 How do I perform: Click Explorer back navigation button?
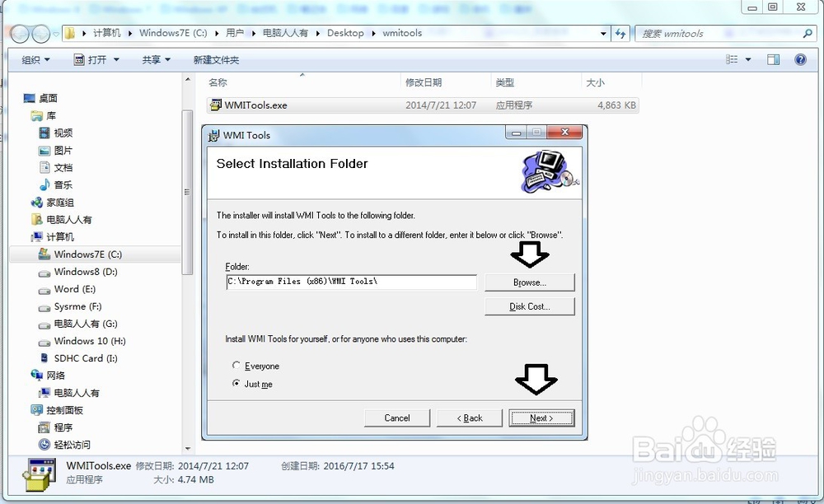[20, 34]
